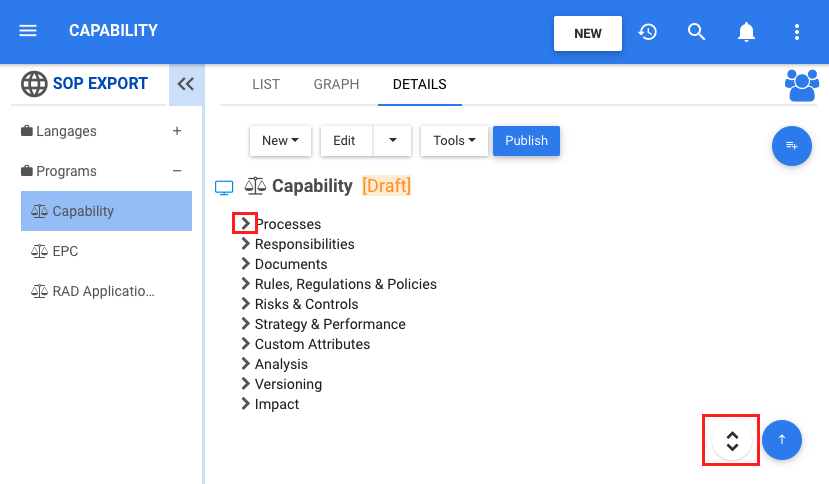Select EPC in the sidebar tree

[65, 251]
